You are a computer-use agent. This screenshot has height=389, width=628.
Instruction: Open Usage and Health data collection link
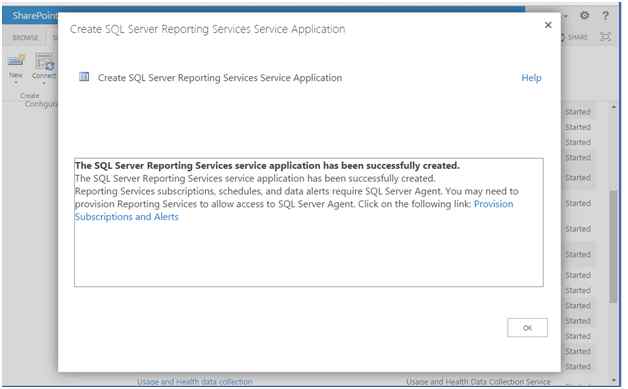click(x=195, y=381)
